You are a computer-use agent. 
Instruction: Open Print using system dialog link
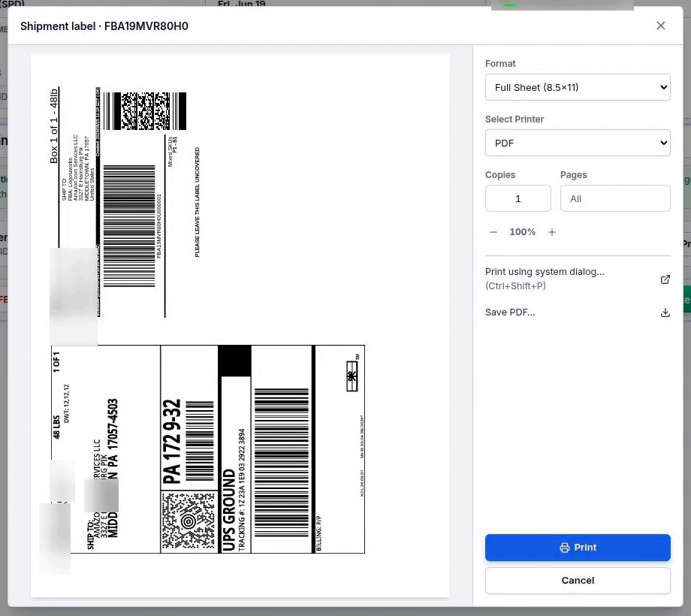pyautogui.click(x=545, y=279)
